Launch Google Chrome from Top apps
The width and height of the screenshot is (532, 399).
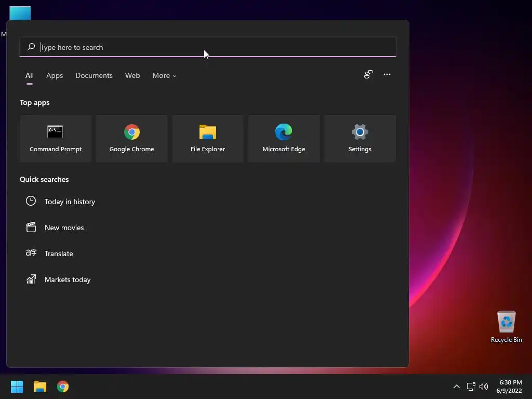(x=131, y=138)
